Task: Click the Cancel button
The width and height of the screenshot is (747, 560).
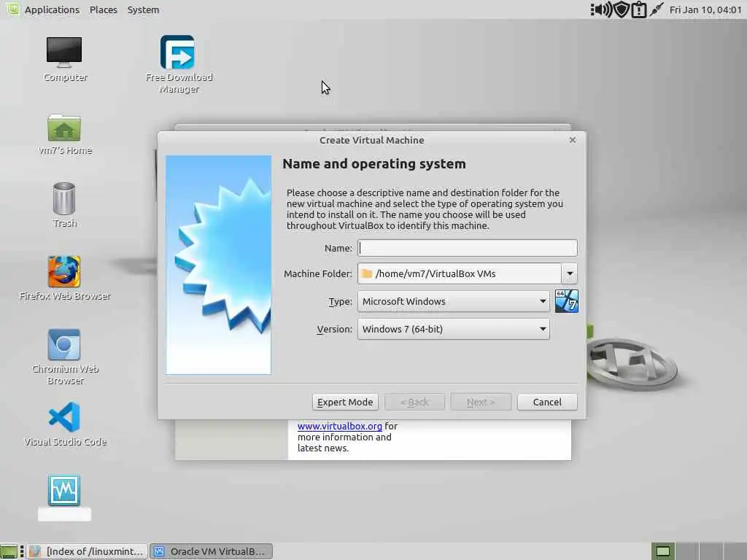Action: [547, 402]
